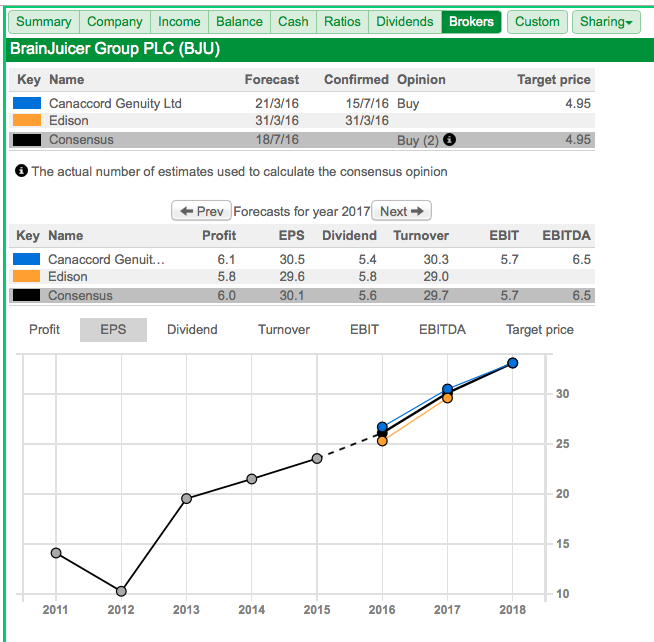Open the Ratios tab
Screen dimensions: 654x642
[x=342, y=22]
